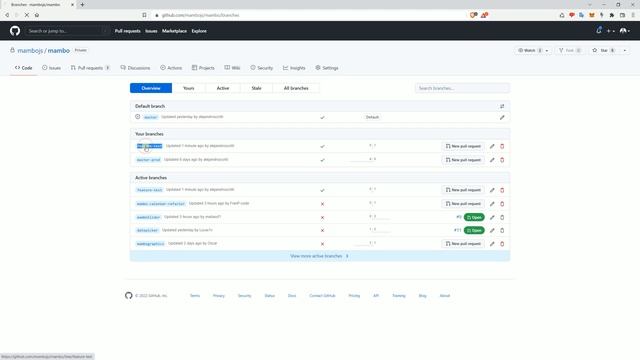Open the repository Pull requests tab

coord(90,68)
